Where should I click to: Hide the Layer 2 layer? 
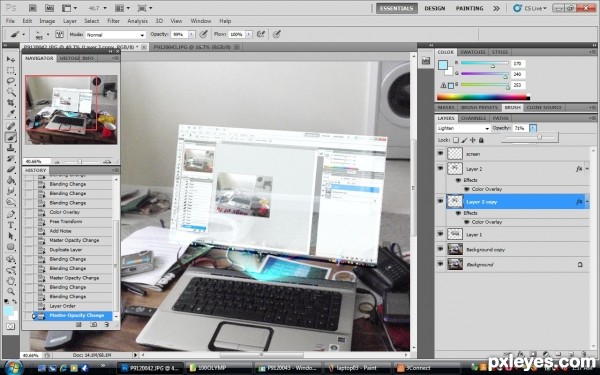click(440, 168)
